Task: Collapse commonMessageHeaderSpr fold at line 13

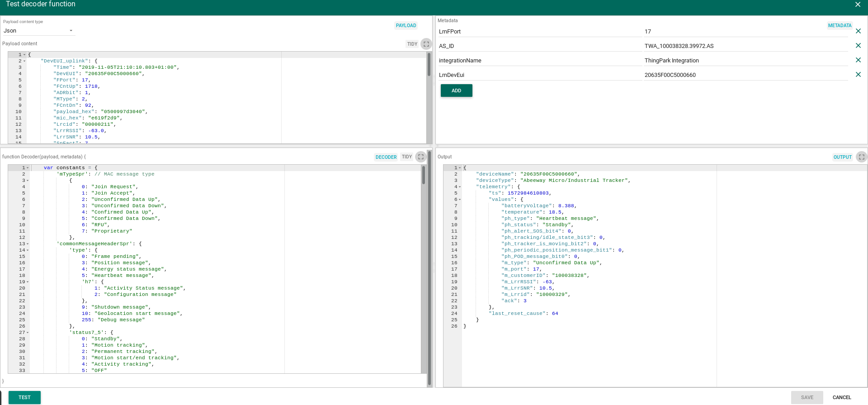Action: point(28,244)
